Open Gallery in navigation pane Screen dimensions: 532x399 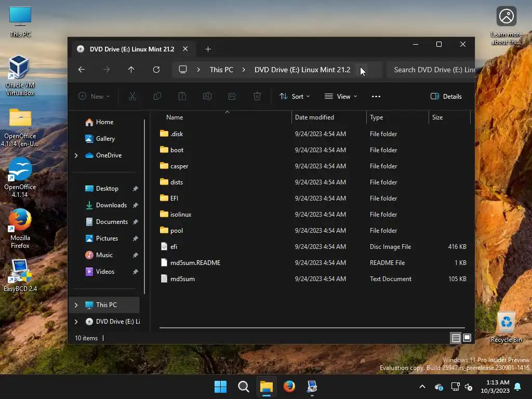coord(105,139)
